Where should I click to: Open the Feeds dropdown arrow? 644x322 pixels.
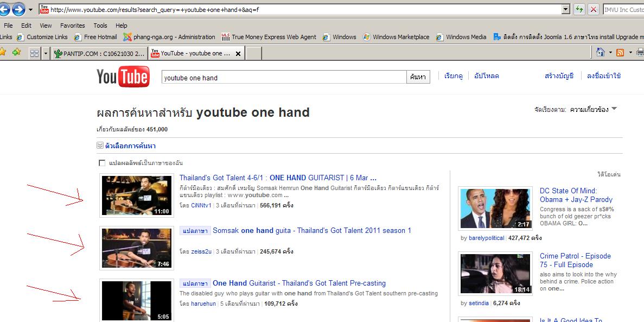(630, 53)
